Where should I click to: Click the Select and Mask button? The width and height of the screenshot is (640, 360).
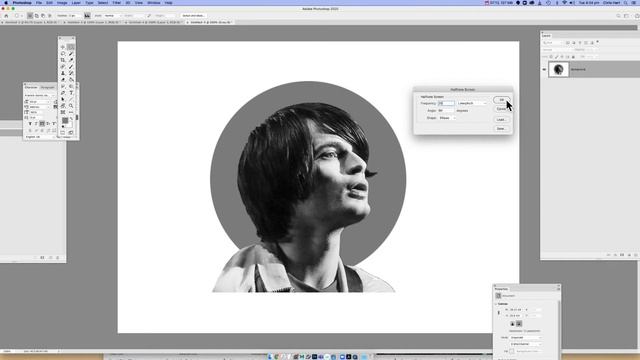(193, 16)
